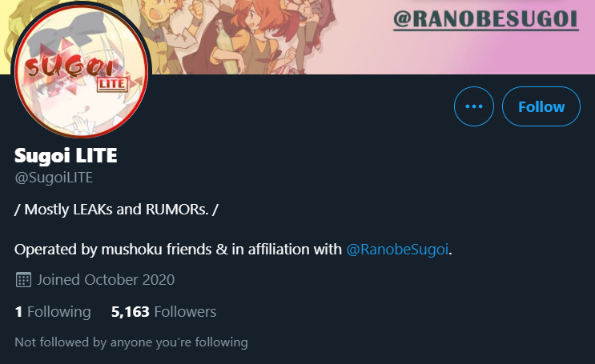Click Not followed by anyone you're following
This screenshot has width=595, height=364.
coord(131,342)
